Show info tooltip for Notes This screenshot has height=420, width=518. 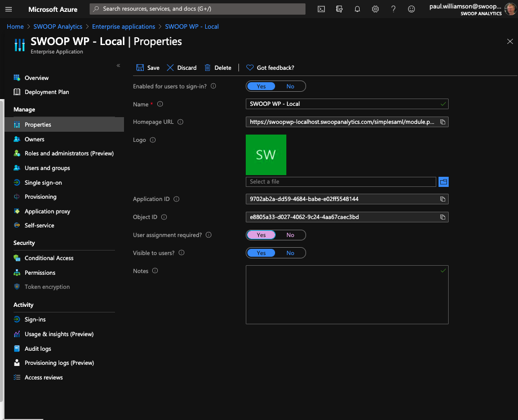pyautogui.click(x=155, y=271)
